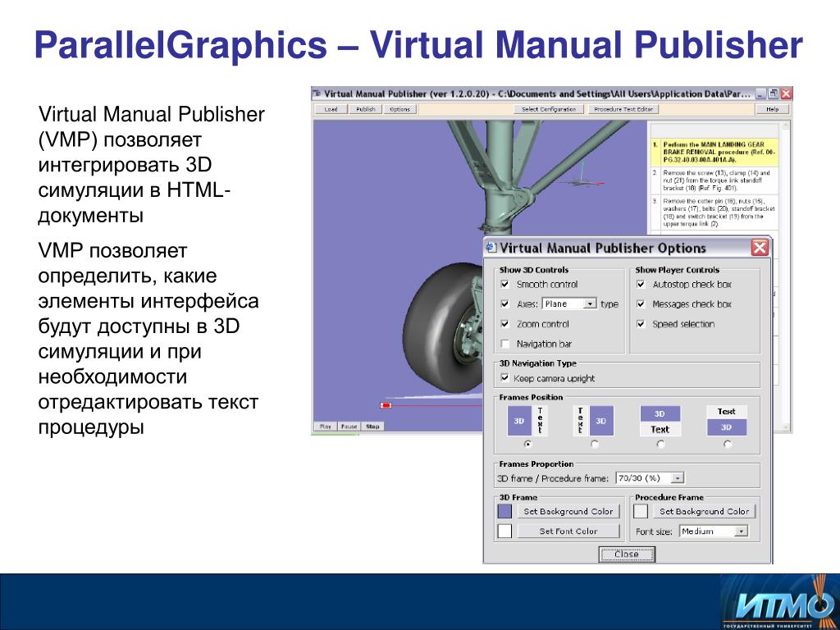The image size is (840, 630).
Task: Close the Virtual Manual Publisher main window
Action: [786, 94]
